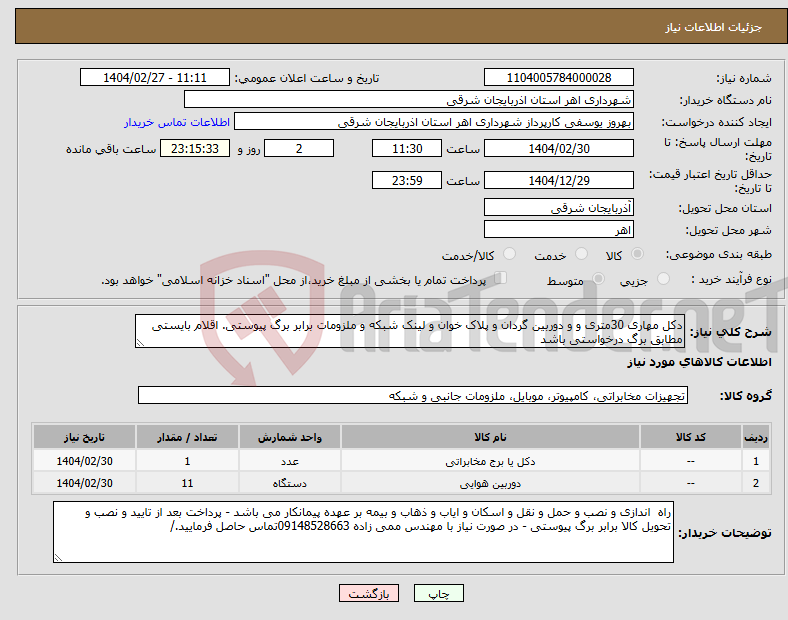Click the بازگشت (back) button
The image size is (788, 620).
369,593
